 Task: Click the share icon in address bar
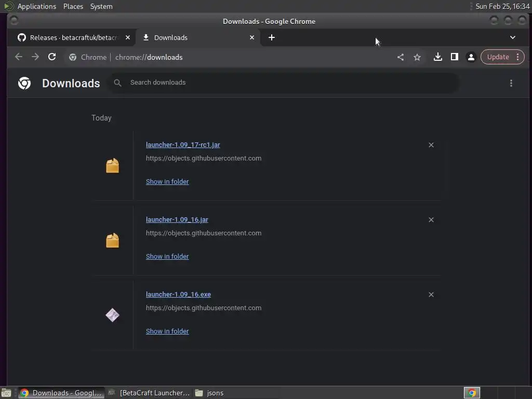[x=401, y=57]
